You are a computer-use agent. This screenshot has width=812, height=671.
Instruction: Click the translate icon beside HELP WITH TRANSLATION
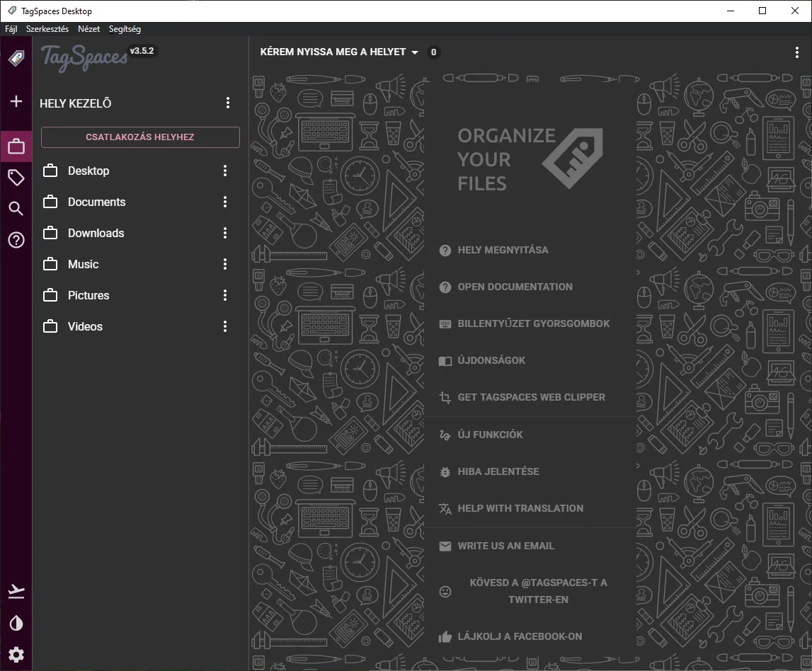pos(445,509)
